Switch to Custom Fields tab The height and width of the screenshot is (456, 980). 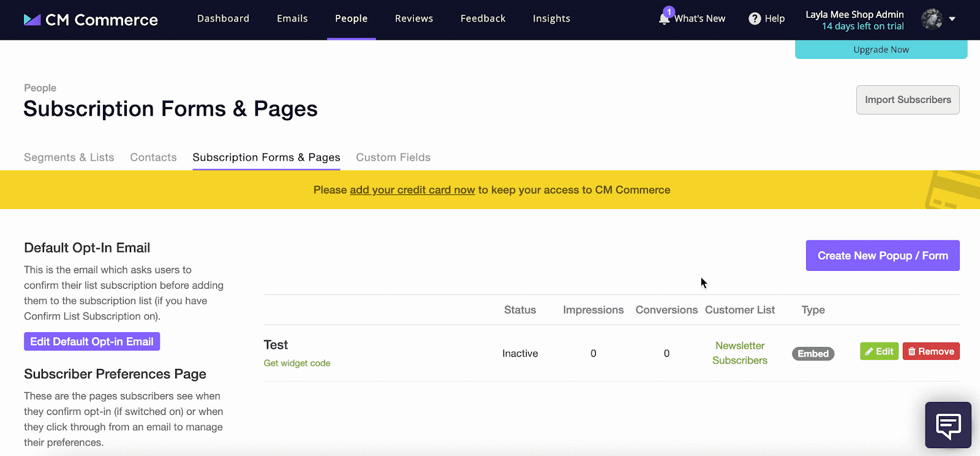(393, 158)
